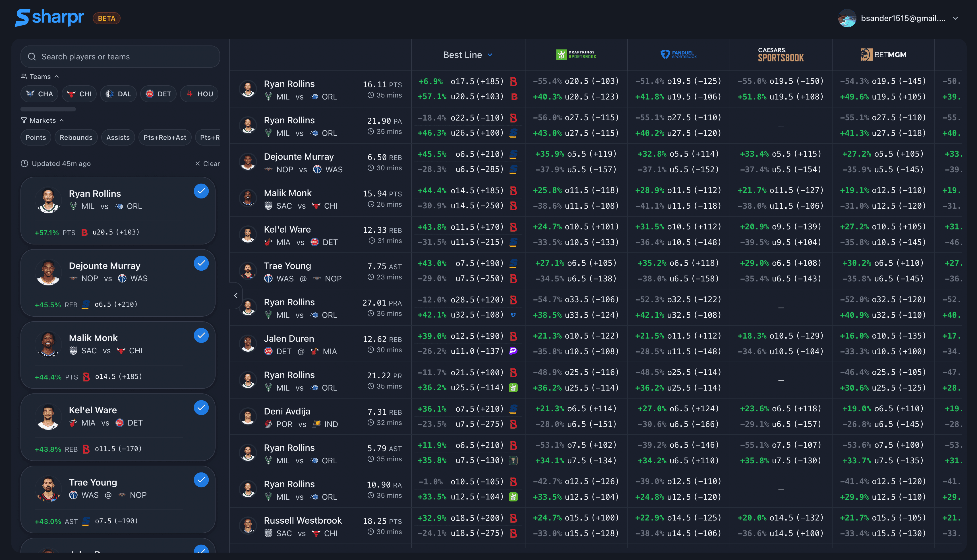Viewport: 977px width, 560px height.
Task: Click the search magnifier icon
Action: coord(32,57)
